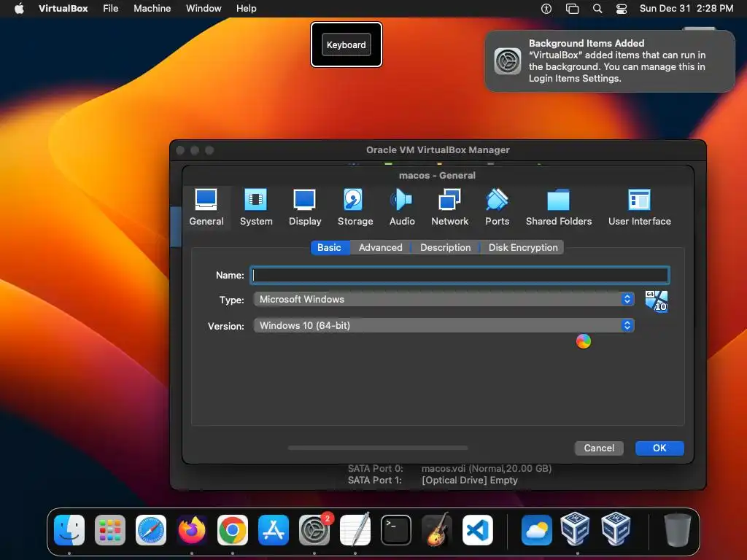Open System Settings in the Dock
The image size is (747, 560).
(314, 530)
